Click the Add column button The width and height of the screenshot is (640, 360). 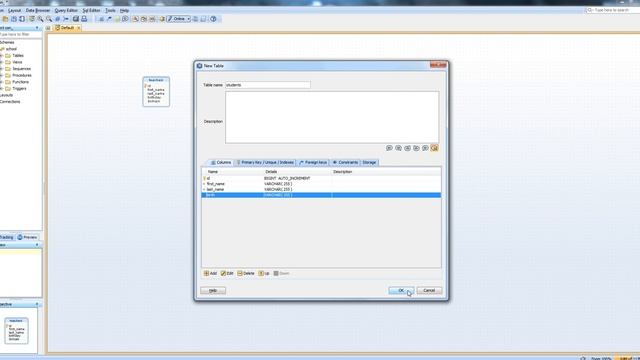pos(210,273)
